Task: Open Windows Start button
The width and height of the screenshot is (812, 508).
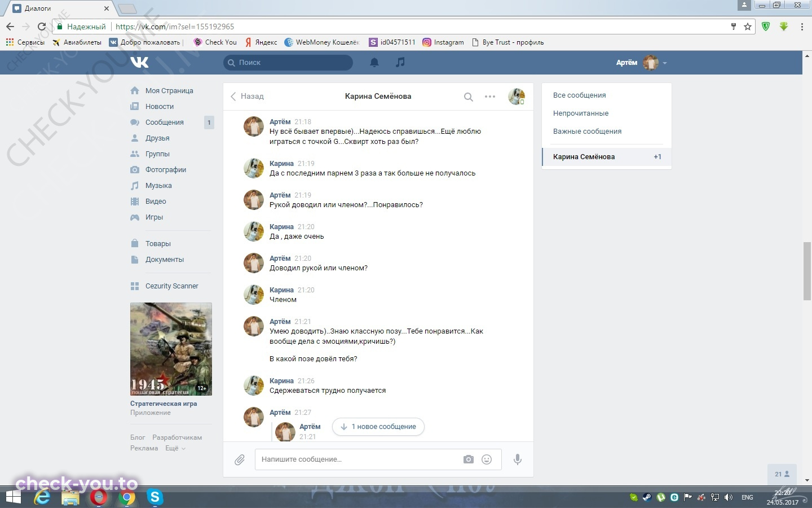Action: [13, 497]
